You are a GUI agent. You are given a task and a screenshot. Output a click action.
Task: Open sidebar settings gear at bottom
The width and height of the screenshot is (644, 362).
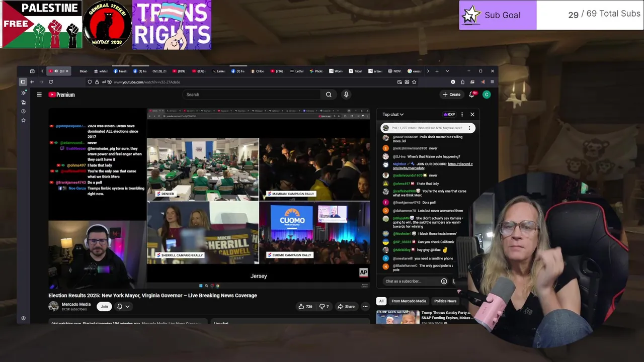(x=23, y=318)
